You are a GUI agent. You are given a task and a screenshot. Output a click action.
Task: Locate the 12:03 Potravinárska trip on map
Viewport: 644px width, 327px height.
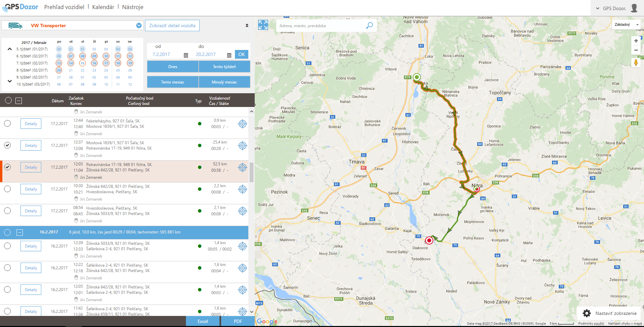(x=243, y=167)
